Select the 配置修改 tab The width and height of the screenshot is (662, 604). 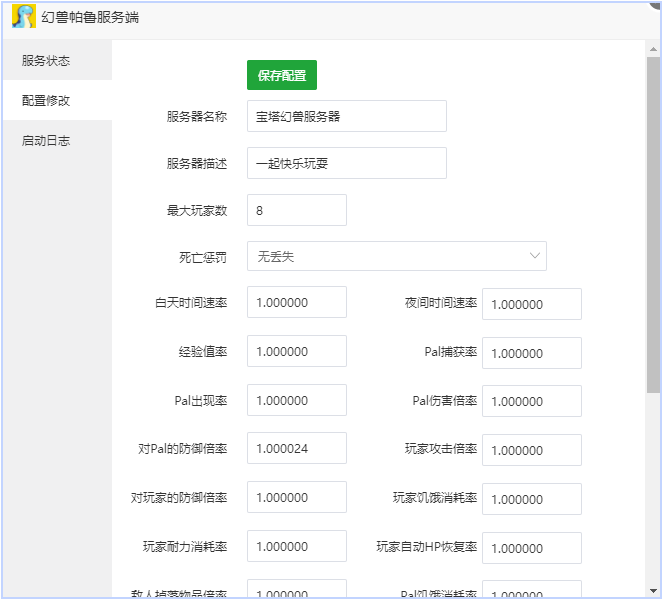[x=57, y=100]
